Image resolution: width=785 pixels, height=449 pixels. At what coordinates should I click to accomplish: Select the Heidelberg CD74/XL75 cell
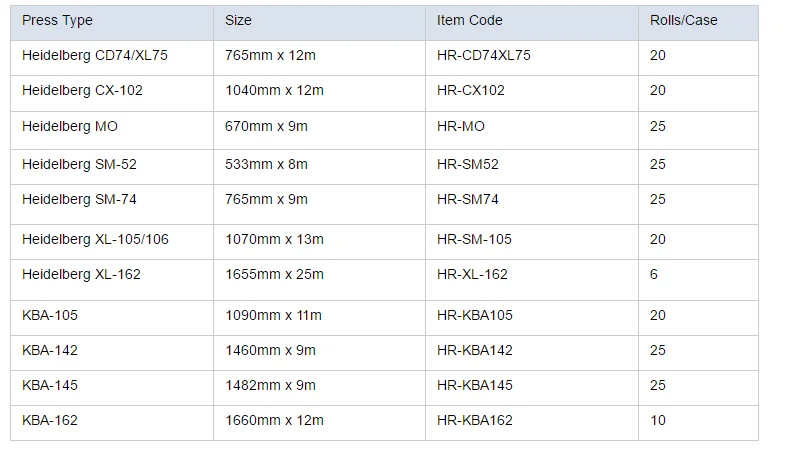coord(95,55)
